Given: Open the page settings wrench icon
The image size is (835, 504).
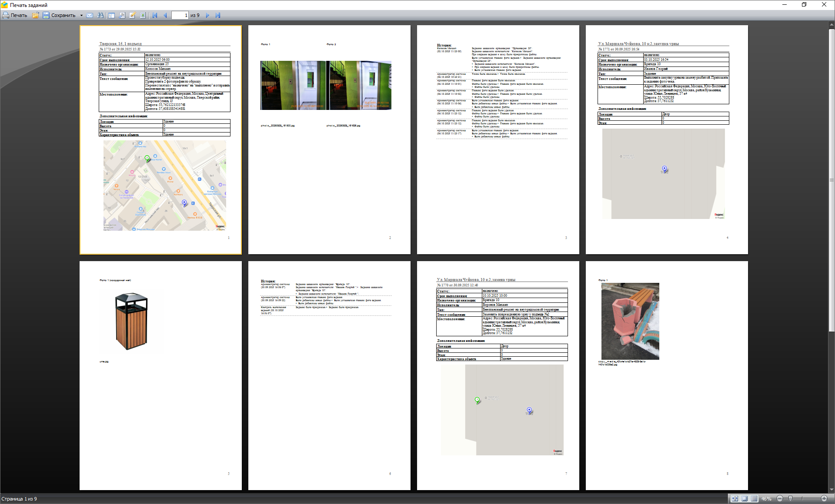Looking at the screenshot, I should [x=122, y=15].
